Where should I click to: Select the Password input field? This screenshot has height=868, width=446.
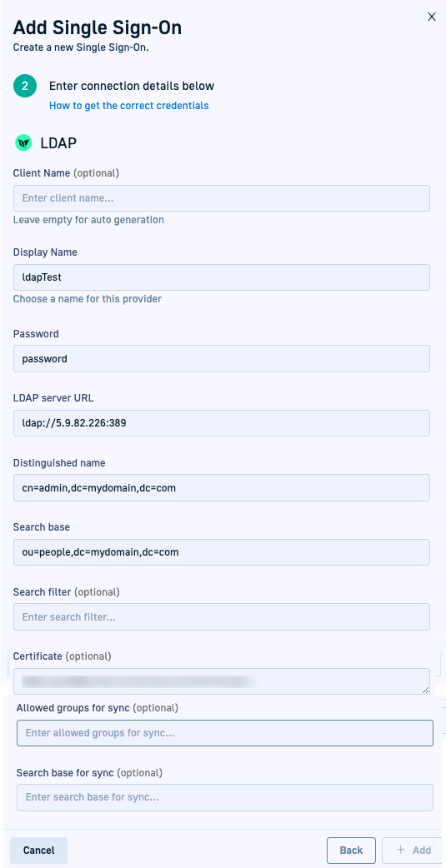coord(222,359)
